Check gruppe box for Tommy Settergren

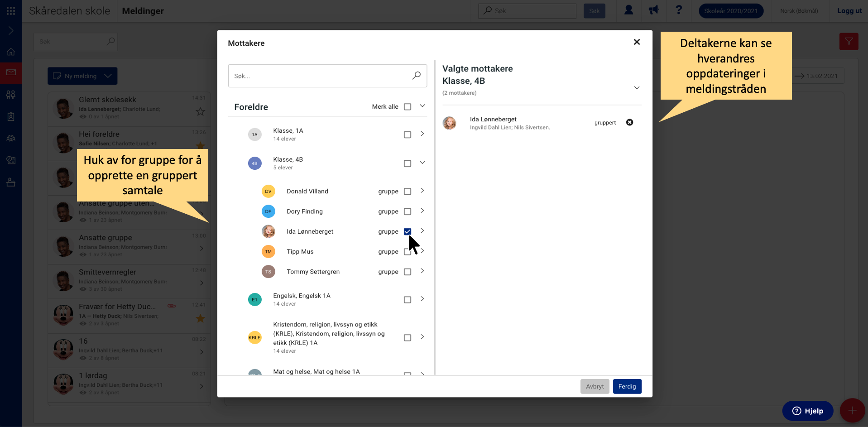[408, 272]
